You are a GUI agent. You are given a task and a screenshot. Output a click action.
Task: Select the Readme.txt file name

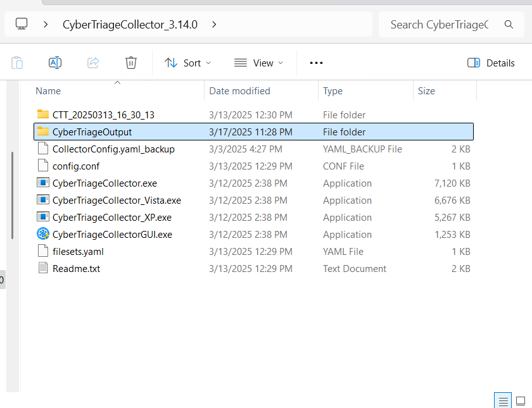click(x=77, y=269)
